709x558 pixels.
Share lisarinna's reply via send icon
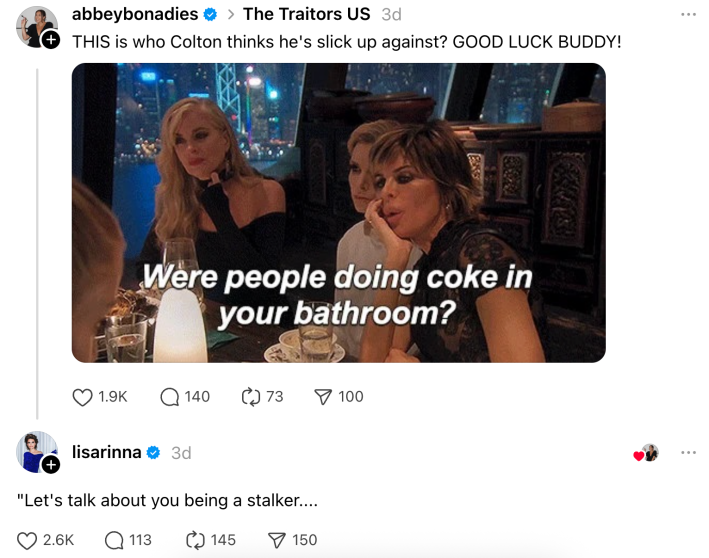277,540
